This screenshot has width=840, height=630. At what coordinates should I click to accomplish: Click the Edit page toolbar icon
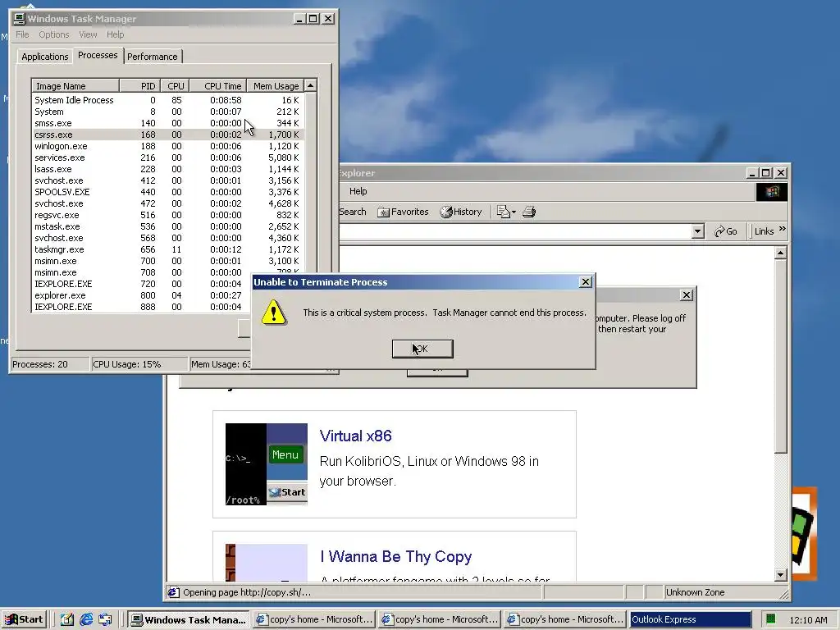[503, 212]
